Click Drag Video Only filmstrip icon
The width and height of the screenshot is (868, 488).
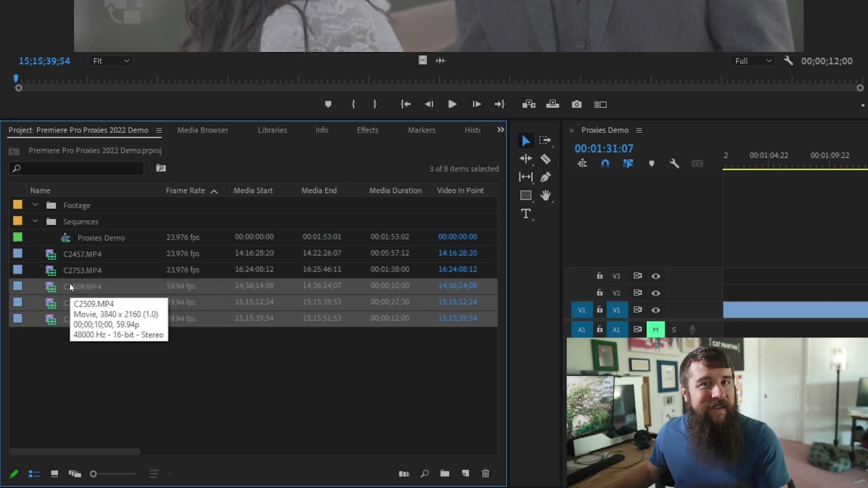(x=423, y=61)
